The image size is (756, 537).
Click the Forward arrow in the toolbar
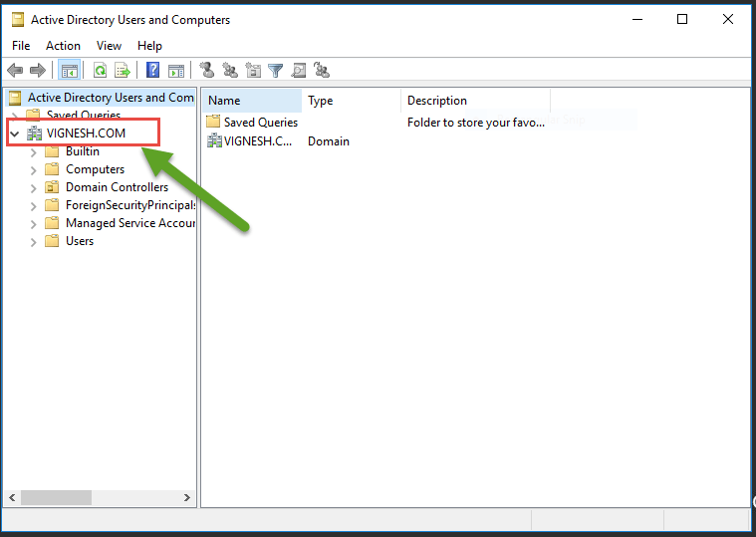tap(38, 70)
